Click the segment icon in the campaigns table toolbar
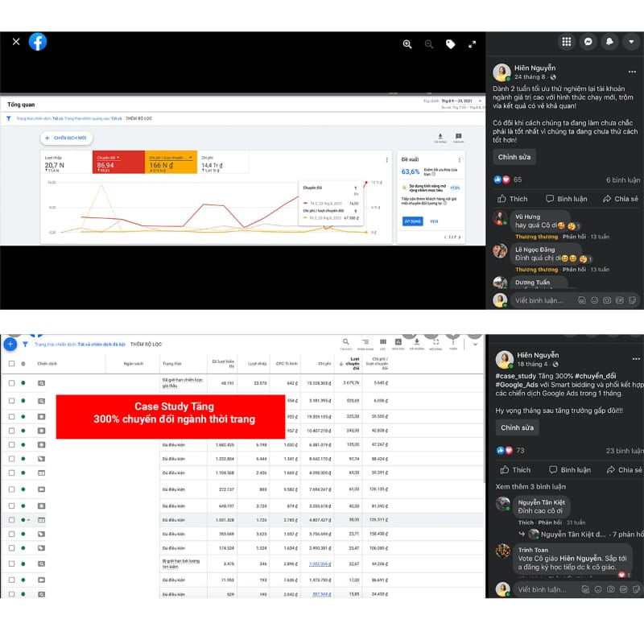The image size is (644, 644). (365, 342)
